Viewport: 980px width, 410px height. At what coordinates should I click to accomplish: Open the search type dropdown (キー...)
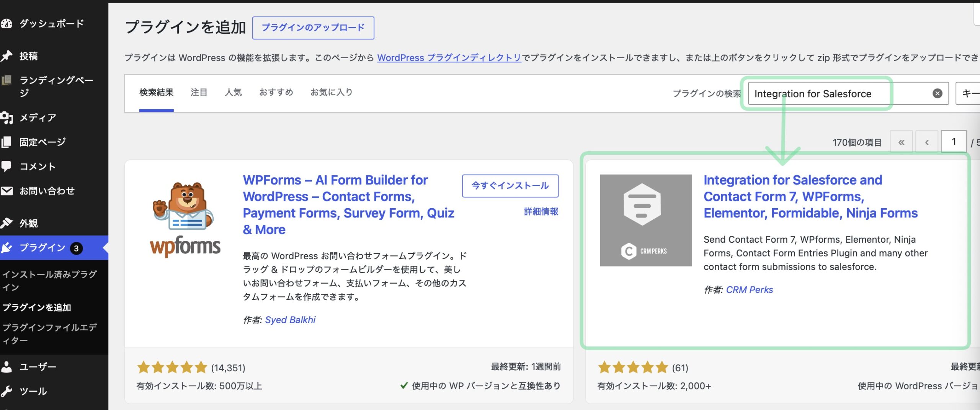(968, 93)
